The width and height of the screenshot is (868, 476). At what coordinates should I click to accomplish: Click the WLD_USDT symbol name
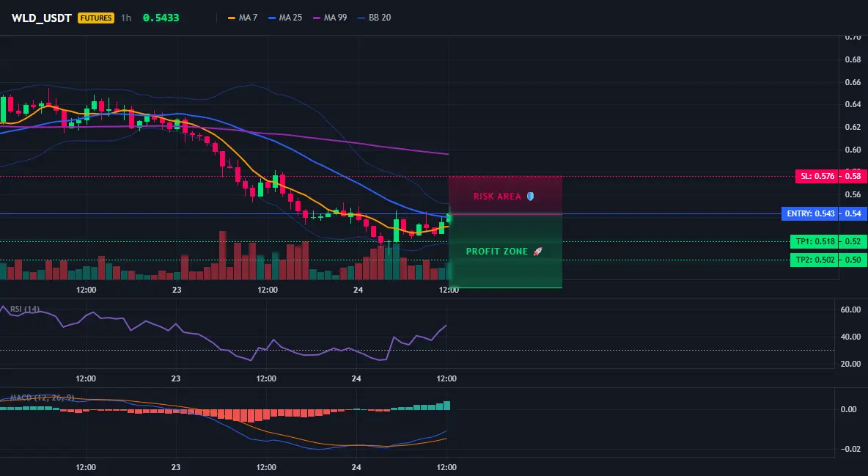coord(42,18)
